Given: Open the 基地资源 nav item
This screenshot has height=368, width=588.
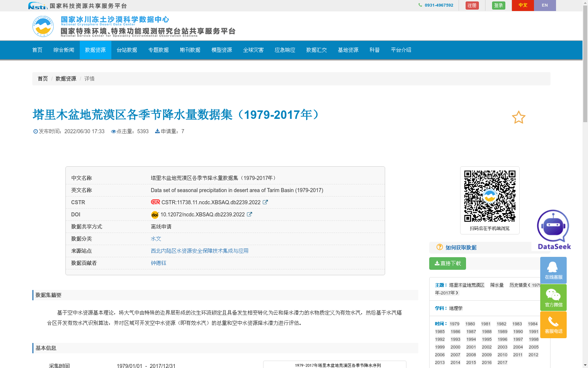Looking at the screenshot, I should click(x=348, y=50).
